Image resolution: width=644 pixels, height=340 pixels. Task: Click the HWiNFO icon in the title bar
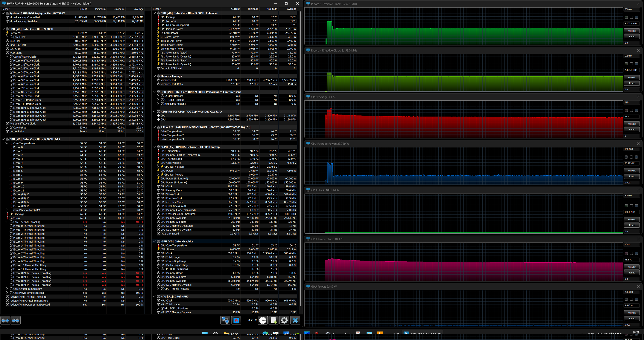click(x=4, y=3)
